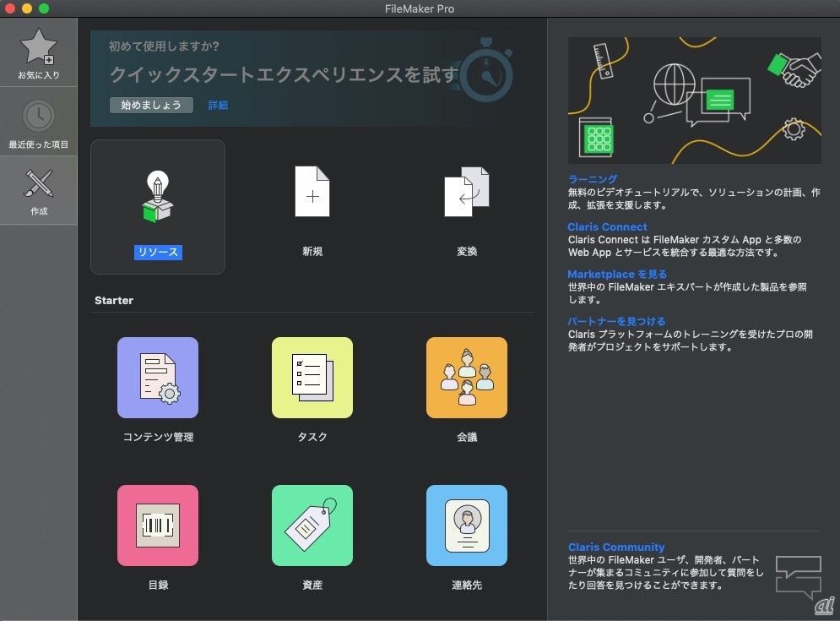Open the コンテンツ管理 starter icon
The height and width of the screenshot is (621, 840).
click(158, 378)
